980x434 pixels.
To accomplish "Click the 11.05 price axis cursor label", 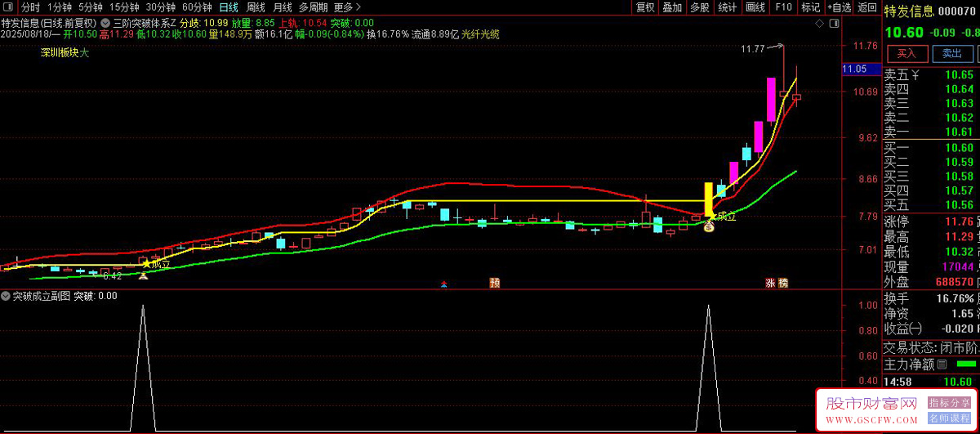I will pyautogui.click(x=861, y=70).
